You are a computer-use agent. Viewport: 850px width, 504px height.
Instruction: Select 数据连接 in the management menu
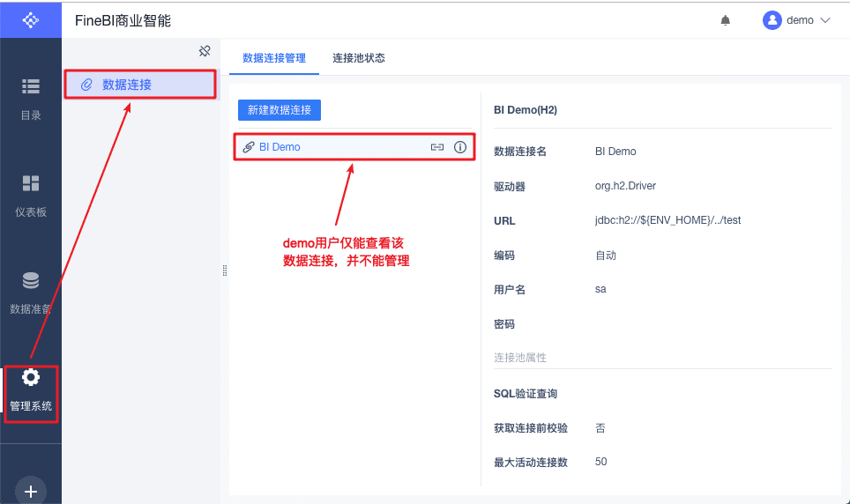tap(141, 85)
